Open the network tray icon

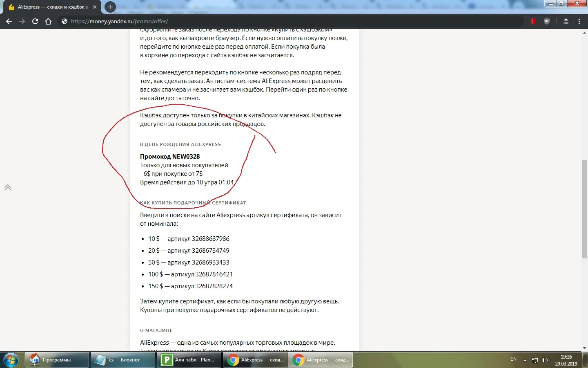pos(535,360)
